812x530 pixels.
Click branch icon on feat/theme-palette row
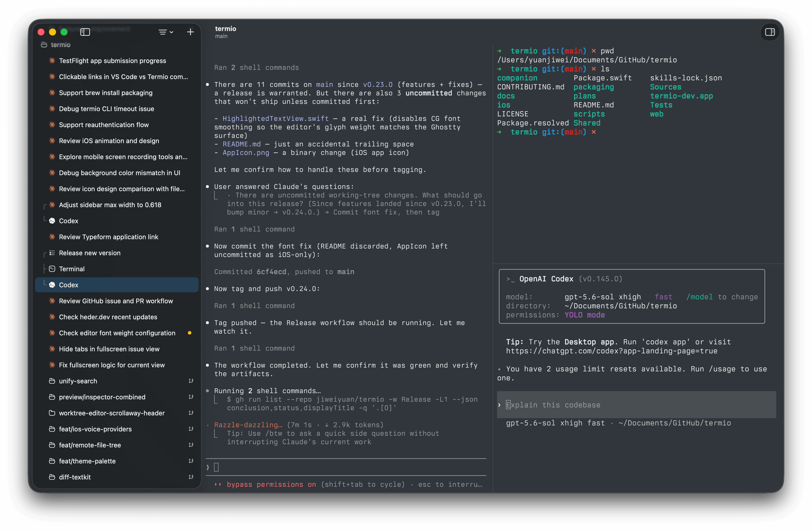click(191, 461)
